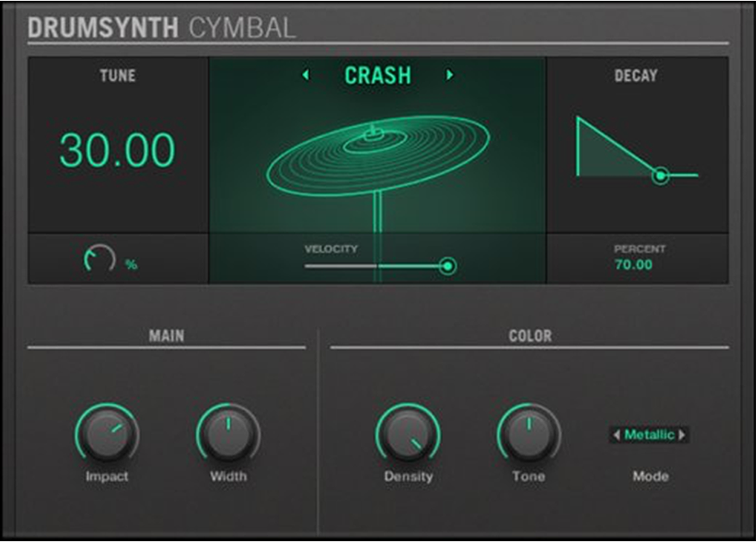Click the Metallic mode label
The width and height of the screenshot is (756, 542).
[x=649, y=435]
